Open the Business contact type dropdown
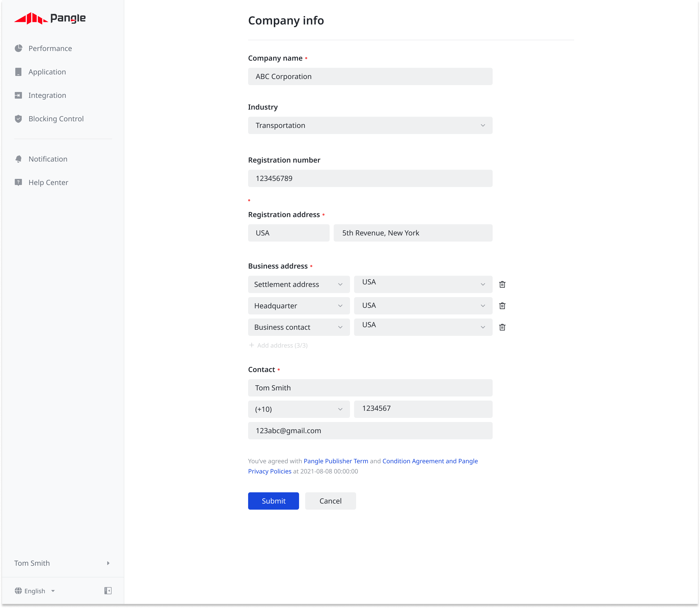This screenshot has height=608, width=700. coord(299,327)
